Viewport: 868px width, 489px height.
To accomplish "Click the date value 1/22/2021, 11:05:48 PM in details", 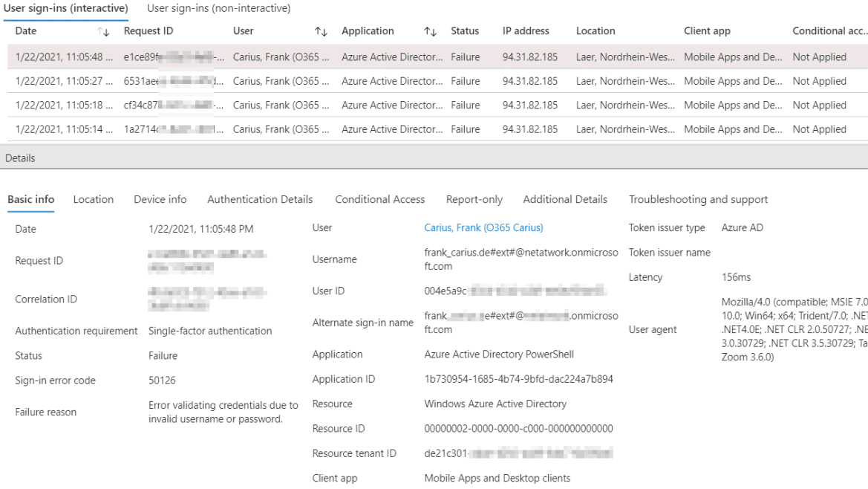I will tap(201, 229).
